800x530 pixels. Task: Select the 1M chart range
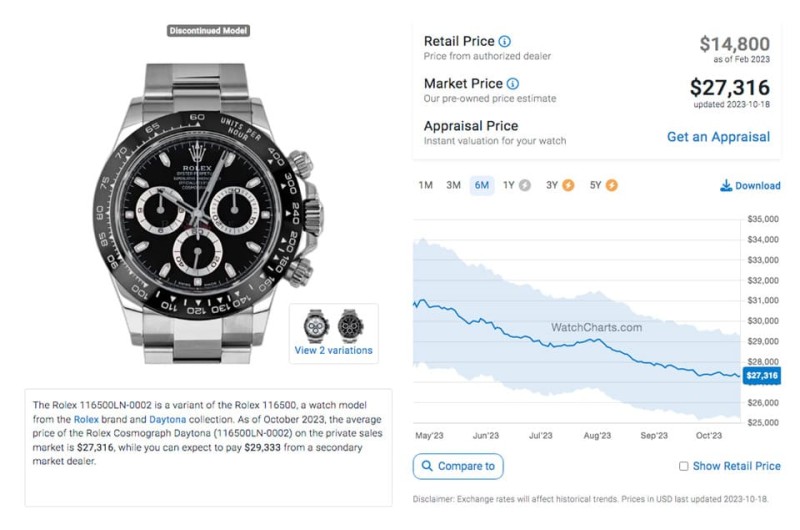426,186
